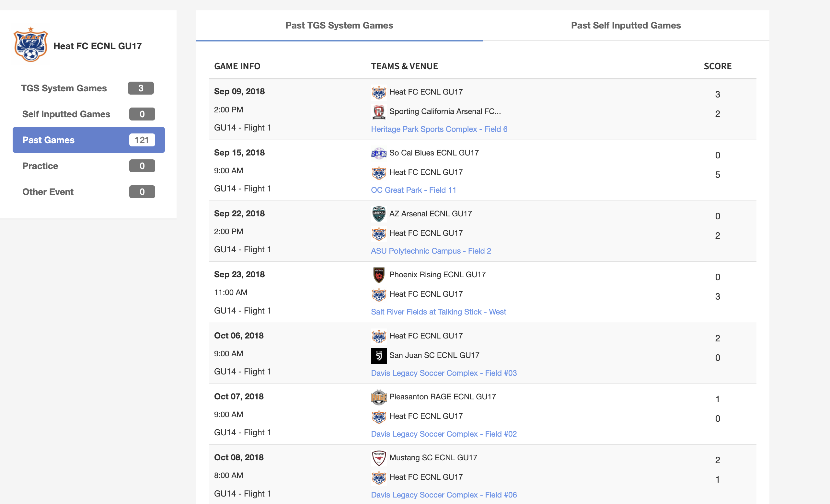Click the AZ Arsenal team crest

tap(379, 214)
